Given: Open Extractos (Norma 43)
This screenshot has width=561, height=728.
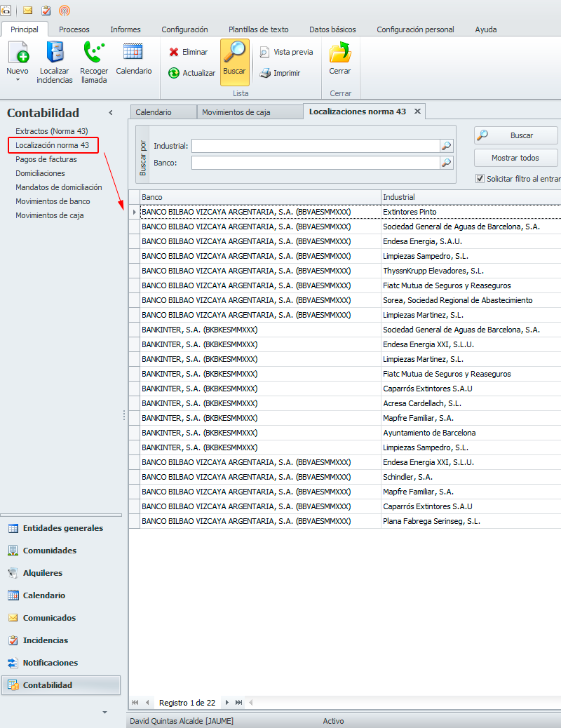Looking at the screenshot, I should tap(52, 131).
